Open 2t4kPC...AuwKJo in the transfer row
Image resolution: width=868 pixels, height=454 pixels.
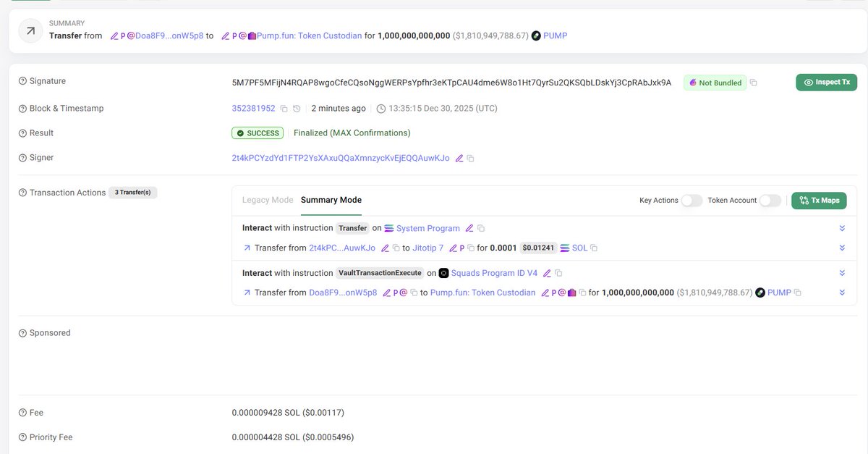pyautogui.click(x=342, y=248)
